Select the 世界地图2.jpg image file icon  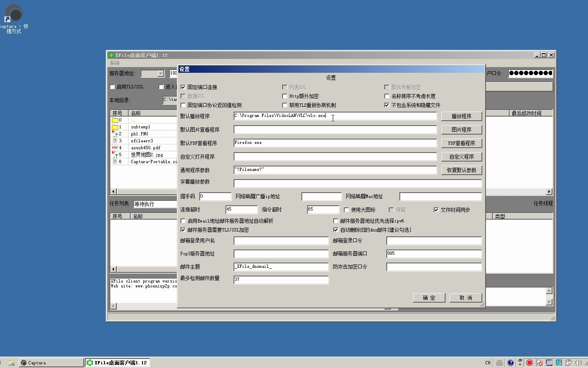point(115,155)
